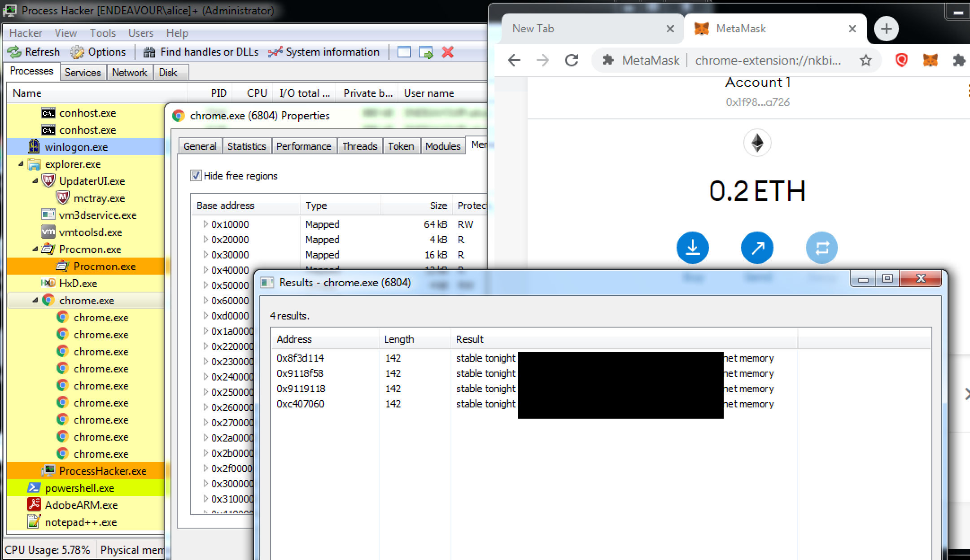
Task: Click the Network tab in Process Hacker
Action: (x=129, y=73)
